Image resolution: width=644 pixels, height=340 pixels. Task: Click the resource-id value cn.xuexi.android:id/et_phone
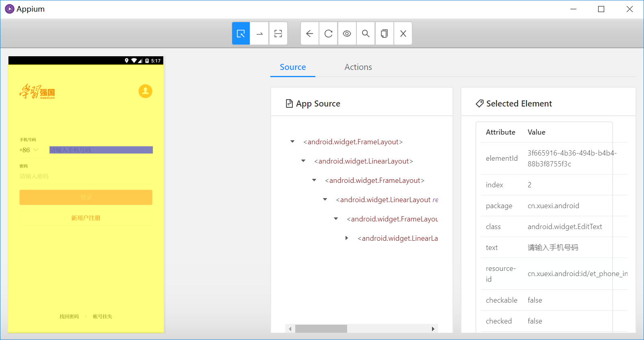pyautogui.click(x=577, y=274)
